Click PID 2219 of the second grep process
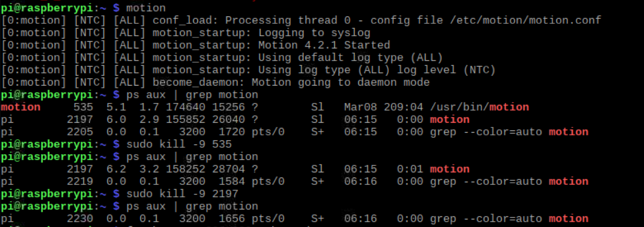 80,181
